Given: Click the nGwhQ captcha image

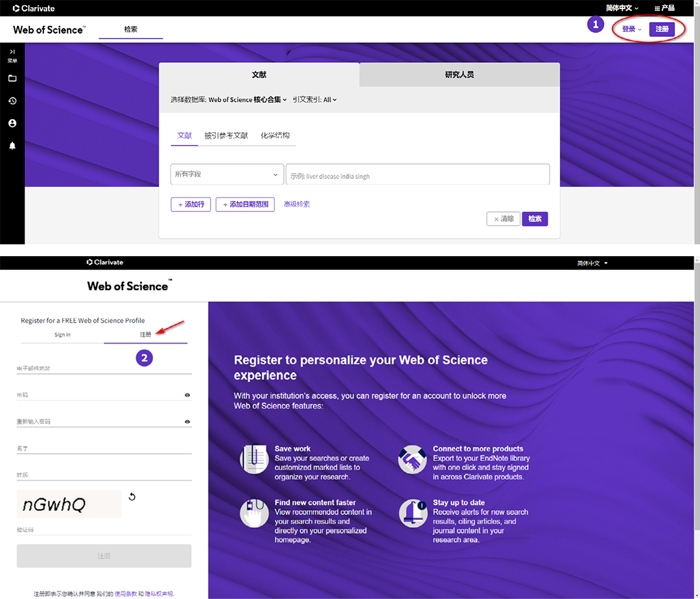Looking at the screenshot, I should (x=69, y=504).
